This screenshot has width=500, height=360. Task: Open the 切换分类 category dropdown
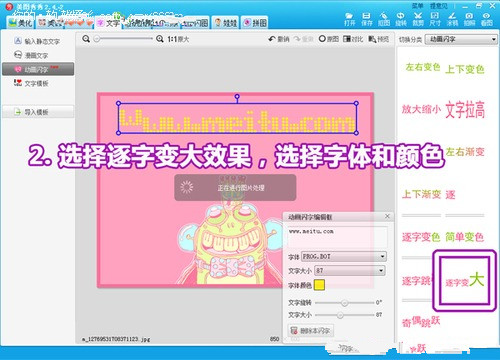pyautogui.click(x=461, y=39)
